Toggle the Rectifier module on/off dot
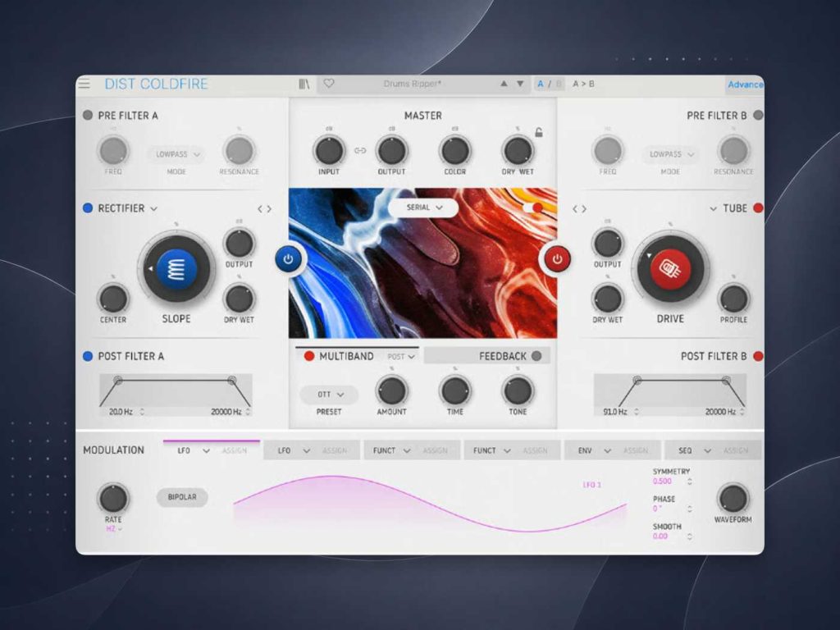 pos(88,208)
